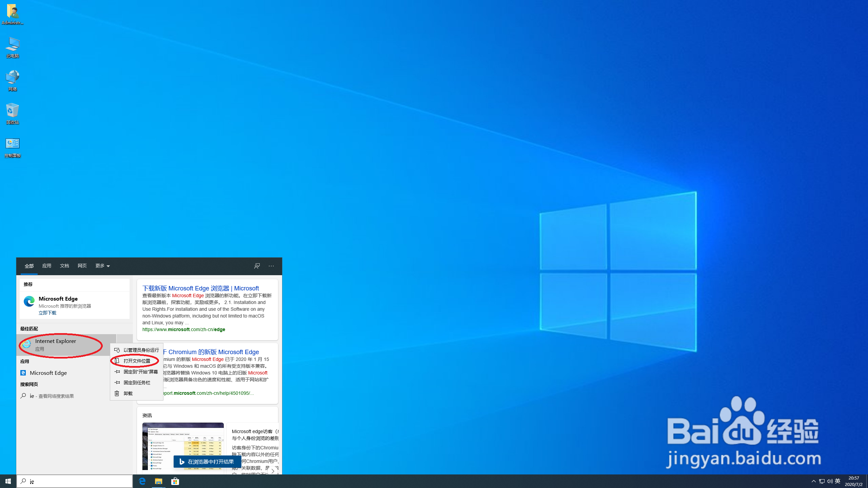Click the Start button
Image resolution: width=868 pixels, height=488 pixels.
pos(7,481)
